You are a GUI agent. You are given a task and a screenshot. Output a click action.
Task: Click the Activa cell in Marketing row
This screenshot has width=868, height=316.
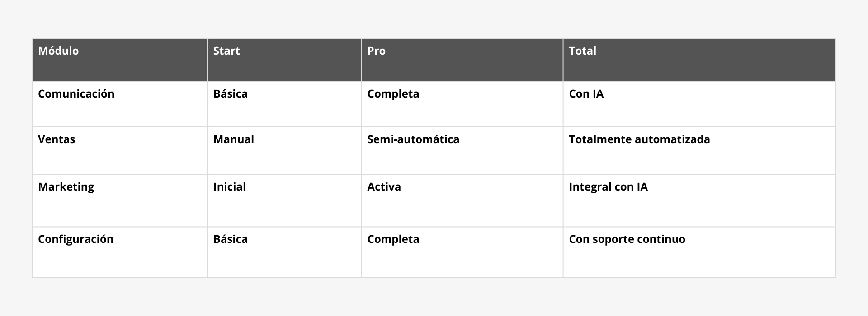coord(384,187)
